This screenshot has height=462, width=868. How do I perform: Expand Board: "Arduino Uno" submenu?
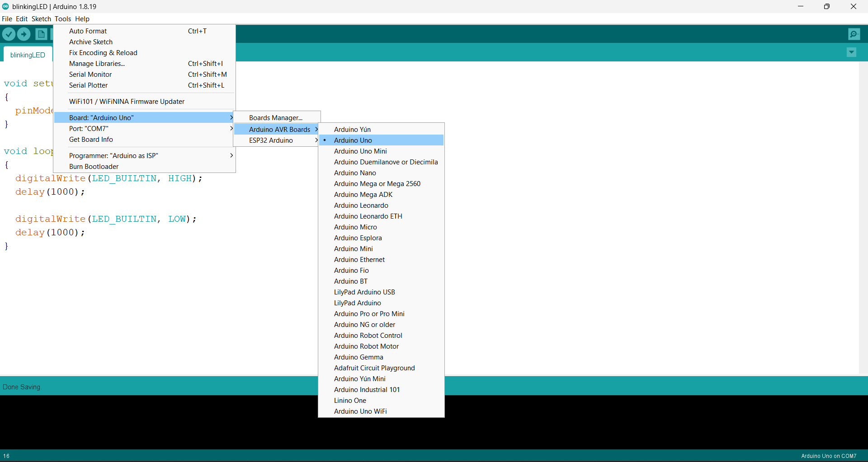[x=145, y=118]
